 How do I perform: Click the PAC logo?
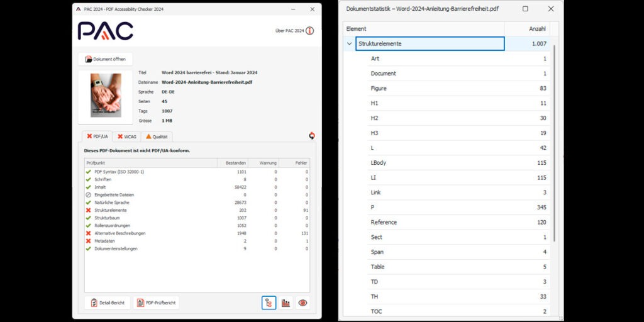(106, 31)
